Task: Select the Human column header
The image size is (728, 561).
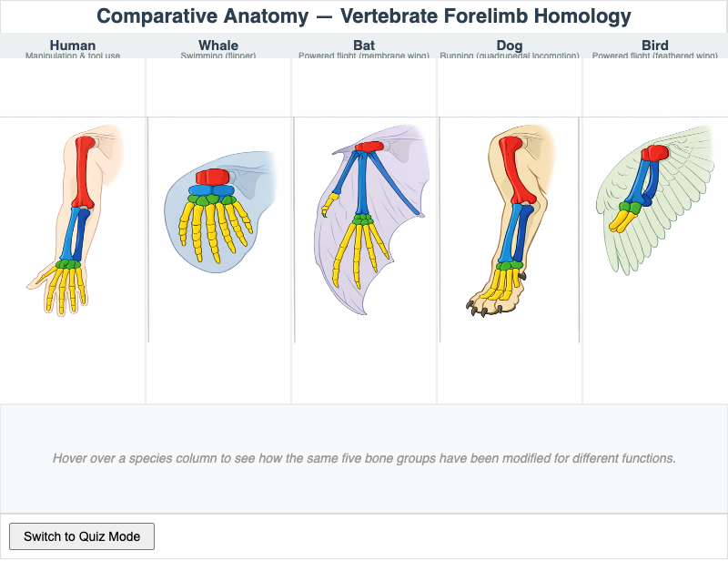Action: pyautogui.click(x=73, y=46)
